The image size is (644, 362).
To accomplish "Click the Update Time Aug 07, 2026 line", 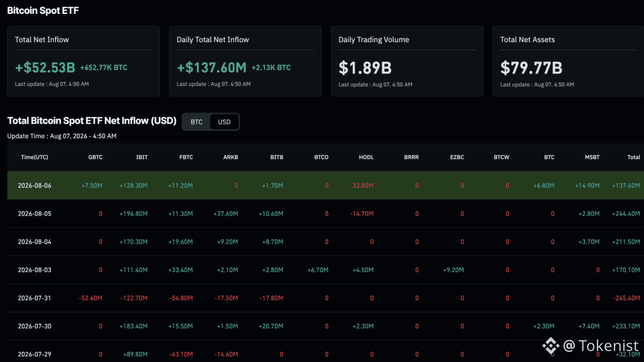I will (62, 136).
